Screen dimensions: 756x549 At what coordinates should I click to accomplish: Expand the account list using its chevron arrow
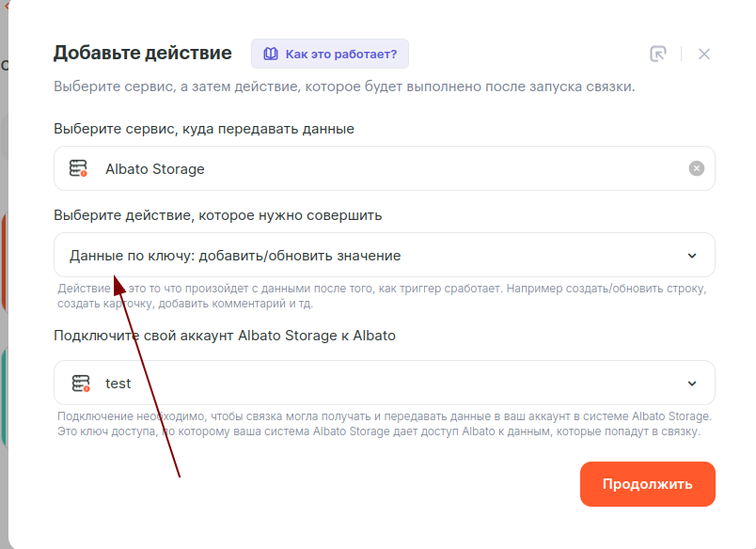[x=692, y=383]
